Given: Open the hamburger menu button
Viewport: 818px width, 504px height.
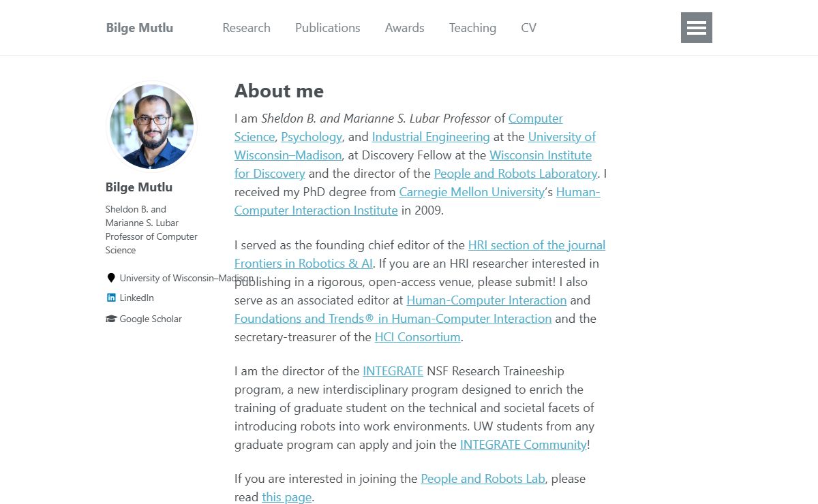Looking at the screenshot, I should 697,27.
